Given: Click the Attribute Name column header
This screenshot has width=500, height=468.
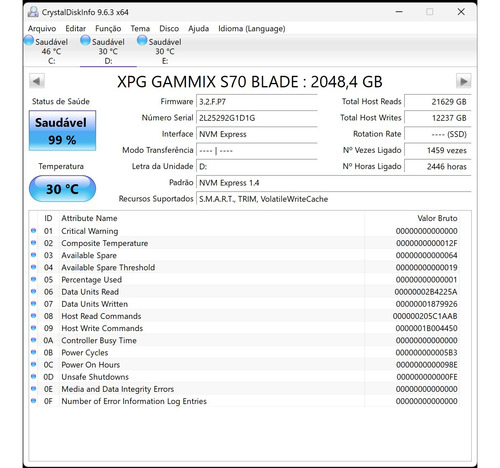Looking at the screenshot, I should point(89,218).
